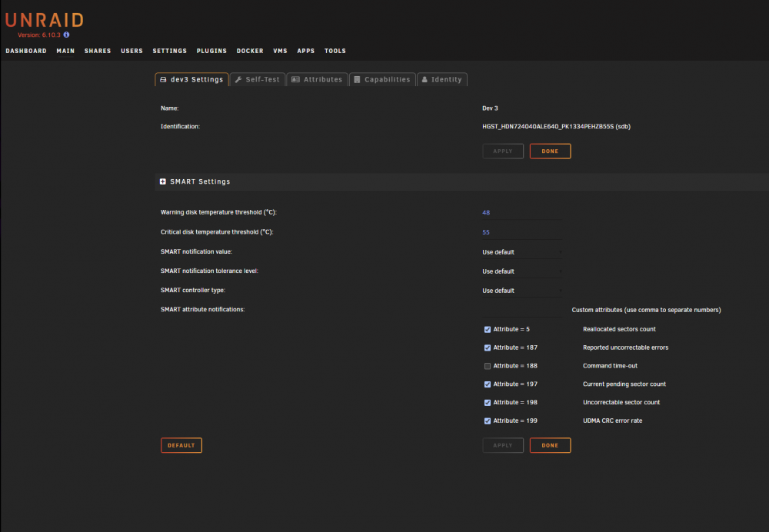Screen dimensions: 769x532
Task: Open the Users page
Action: (132, 51)
